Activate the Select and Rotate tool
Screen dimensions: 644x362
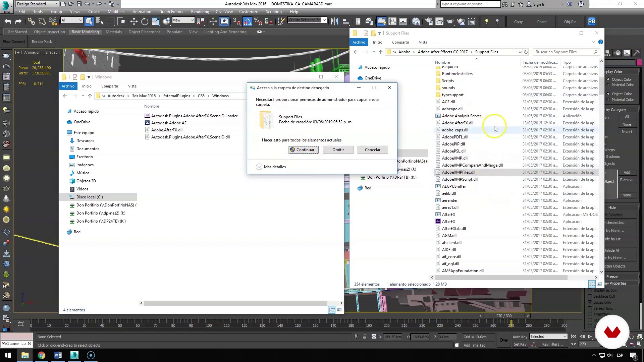(x=145, y=21)
